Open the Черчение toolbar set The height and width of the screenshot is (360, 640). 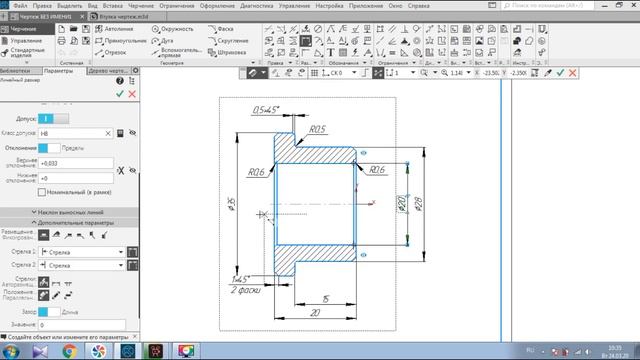[x=27, y=29]
